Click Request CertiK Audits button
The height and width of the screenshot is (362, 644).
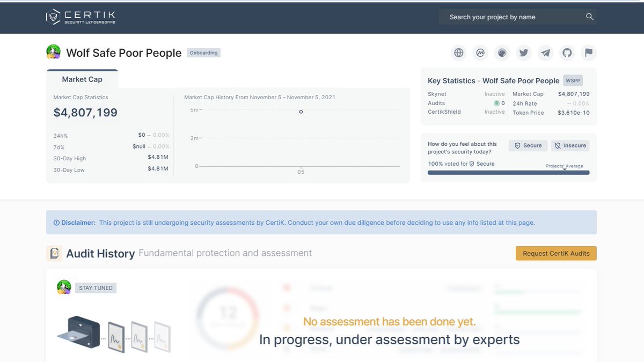[x=556, y=253]
